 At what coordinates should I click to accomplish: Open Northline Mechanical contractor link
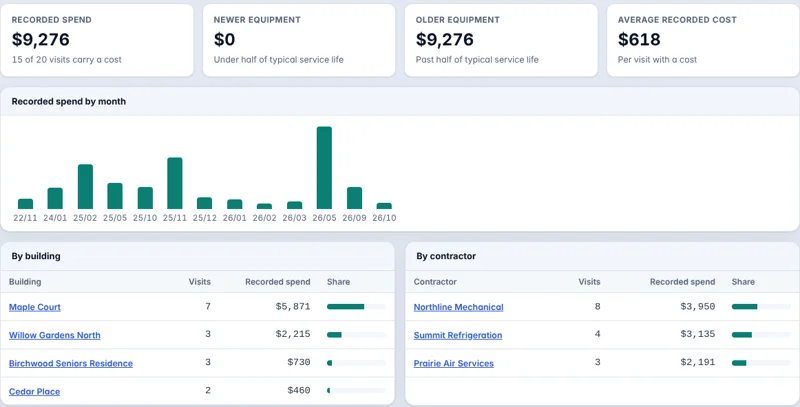click(x=458, y=307)
